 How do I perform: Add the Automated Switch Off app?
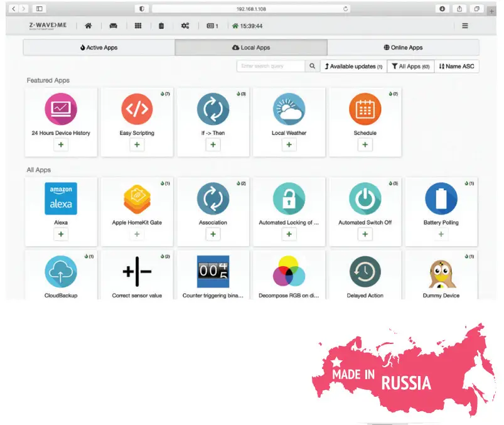tap(365, 234)
